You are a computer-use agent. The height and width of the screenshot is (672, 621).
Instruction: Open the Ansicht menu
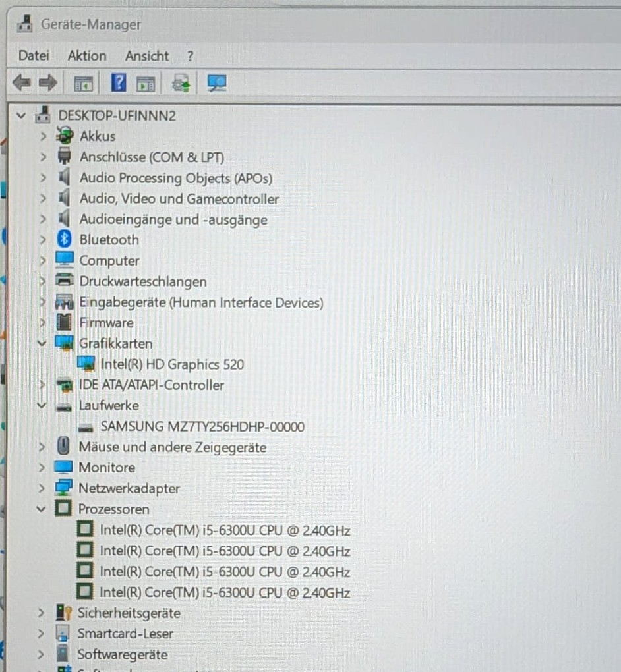pyautogui.click(x=146, y=56)
